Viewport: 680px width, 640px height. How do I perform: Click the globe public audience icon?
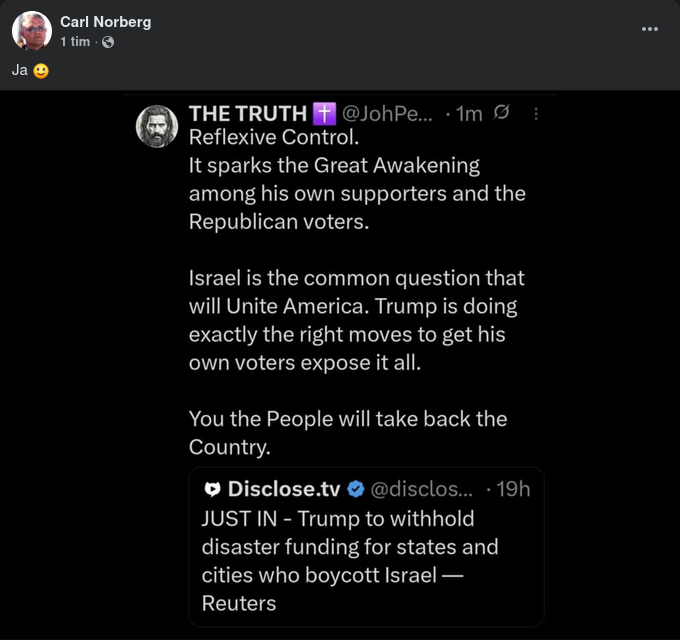click(108, 42)
